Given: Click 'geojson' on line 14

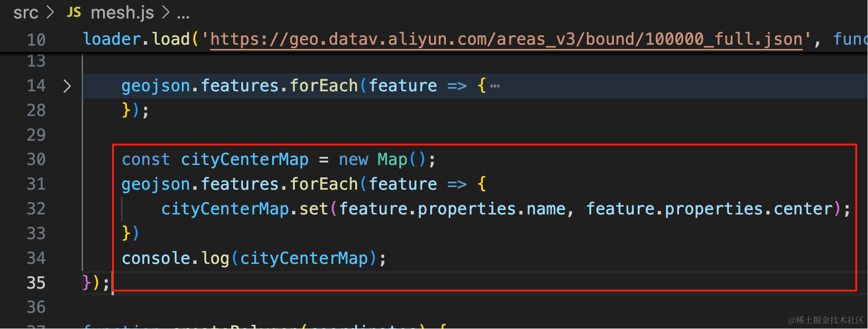Looking at the screenshot, I should (x=156, y=86).
